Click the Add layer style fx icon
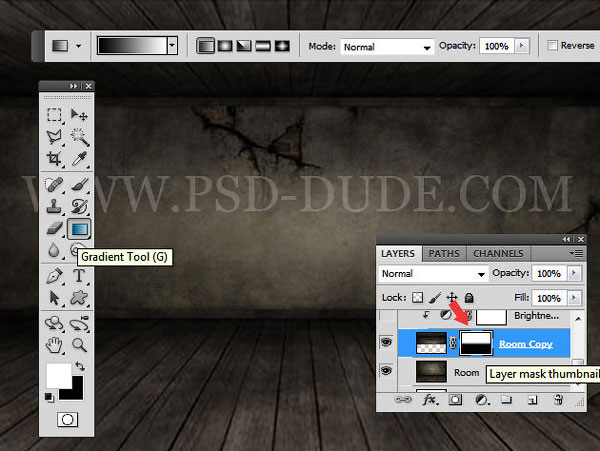 pyautogui.click(x=431, y=400)
